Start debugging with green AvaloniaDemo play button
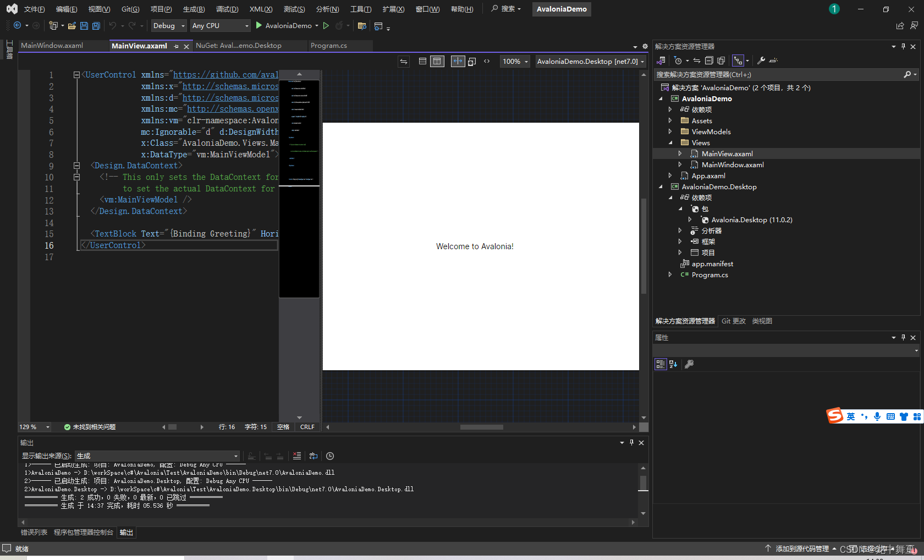 (283, 26)
